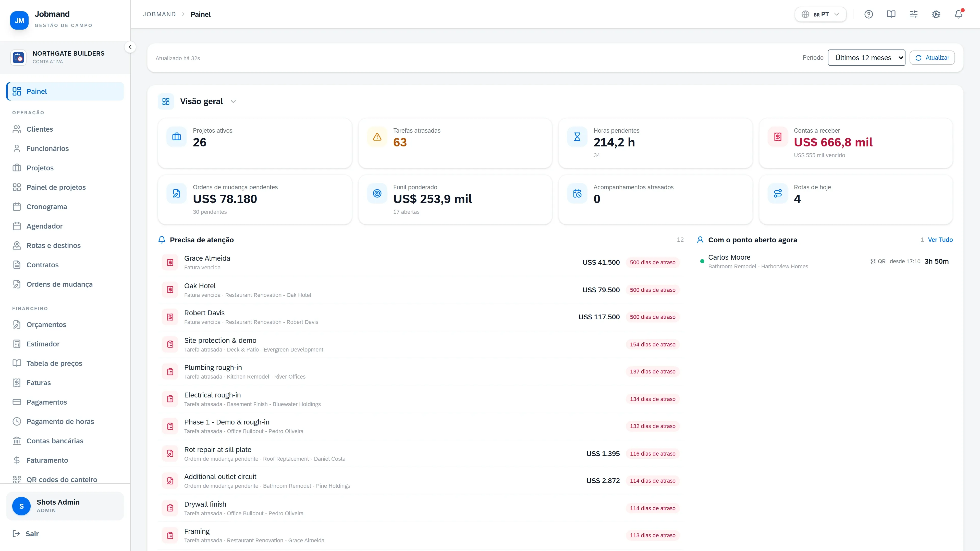This screenshot has height=551, width=980.
Task: Open the Plumbing rough-in task row
Action: point(420,372)
